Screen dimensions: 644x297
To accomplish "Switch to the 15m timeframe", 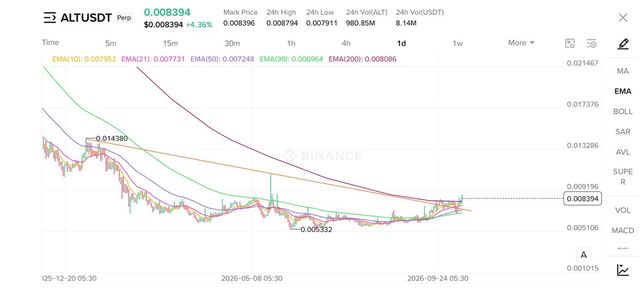I will pyautogui.click(x=170, y=43).
